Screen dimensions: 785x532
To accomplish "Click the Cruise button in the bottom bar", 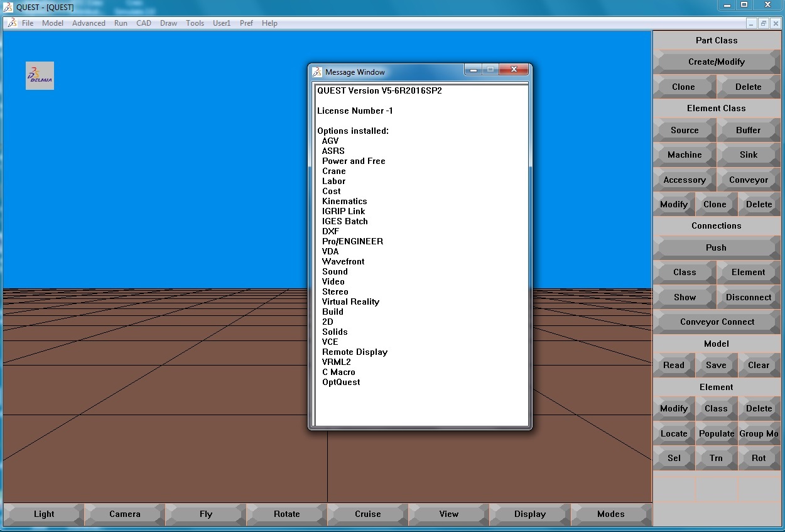I will 368,514.
